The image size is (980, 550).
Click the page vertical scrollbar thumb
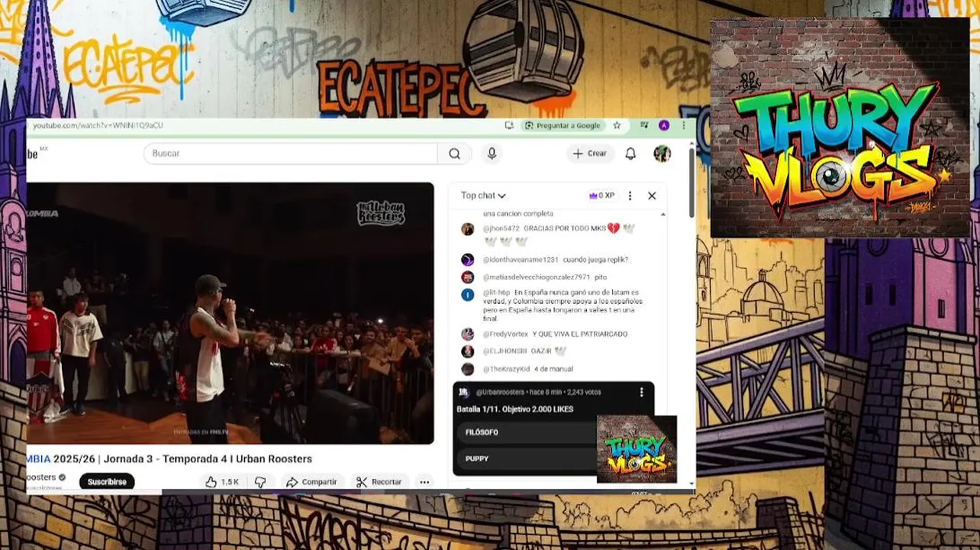point(691,181)
